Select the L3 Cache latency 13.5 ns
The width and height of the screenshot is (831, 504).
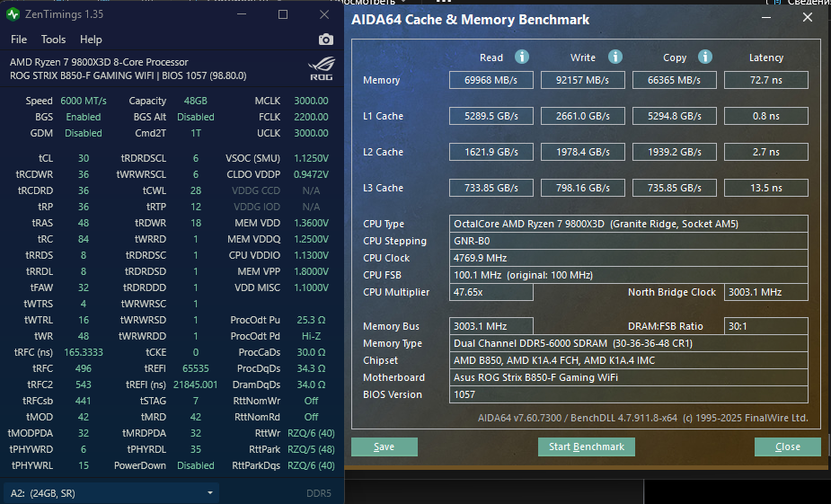coord(766,188)
